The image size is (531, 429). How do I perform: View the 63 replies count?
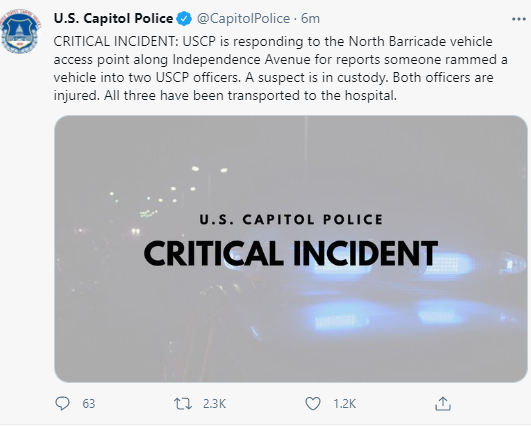coord(89,404)
